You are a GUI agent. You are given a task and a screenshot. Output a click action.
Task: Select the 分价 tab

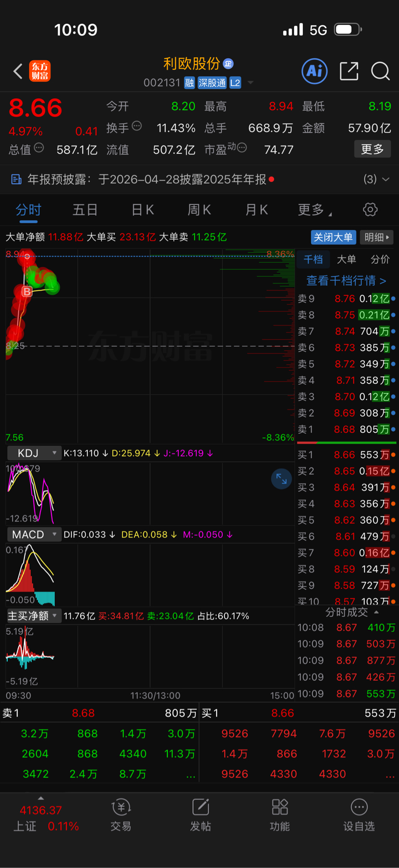(380, 260)
